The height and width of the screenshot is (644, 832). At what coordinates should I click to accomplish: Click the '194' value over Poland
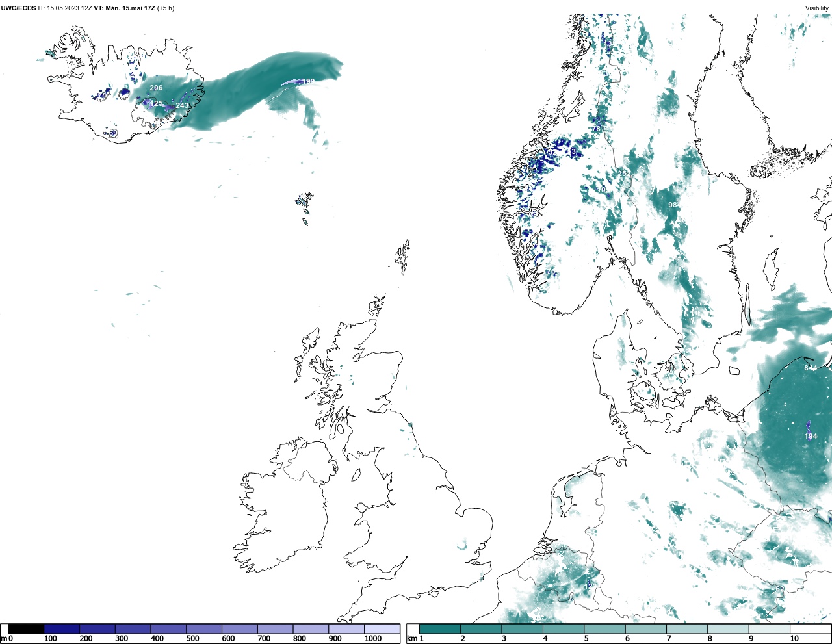pos(811,436)
